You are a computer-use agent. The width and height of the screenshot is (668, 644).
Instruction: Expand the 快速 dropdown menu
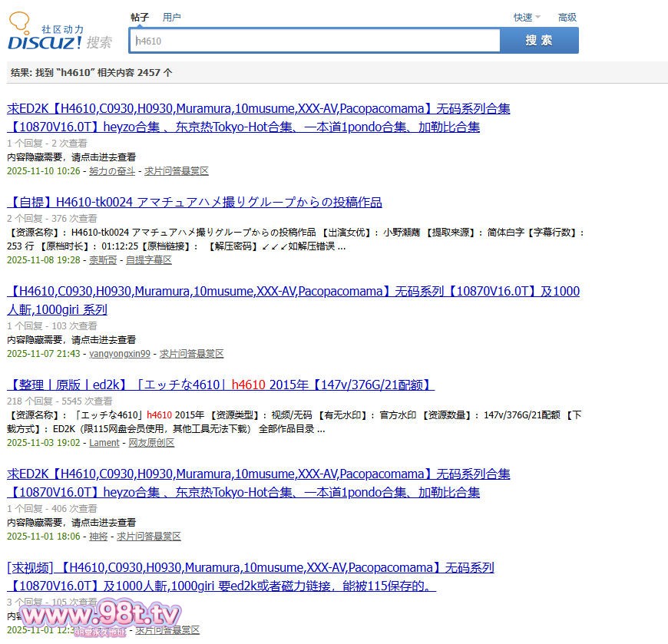coord(526,17)
